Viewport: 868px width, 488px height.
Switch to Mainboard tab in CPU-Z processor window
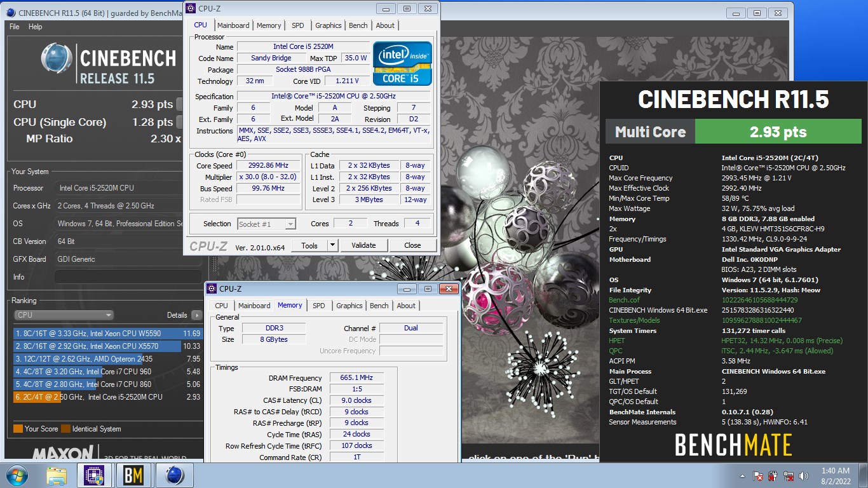click(233, 25)
